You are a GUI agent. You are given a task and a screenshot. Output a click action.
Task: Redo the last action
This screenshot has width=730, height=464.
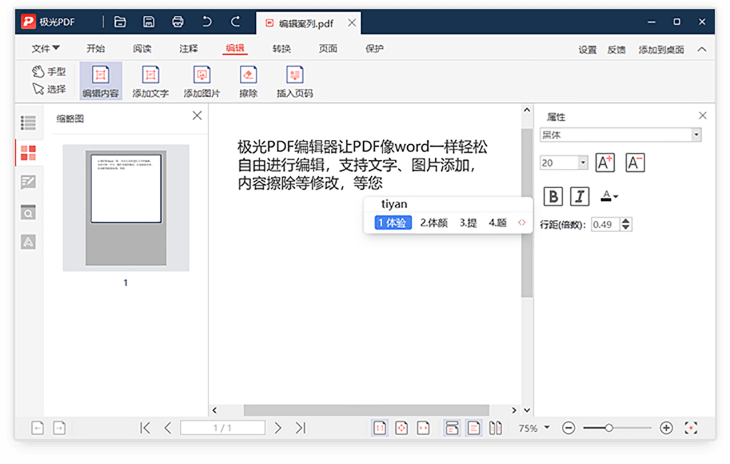click(x=236, y=22)
